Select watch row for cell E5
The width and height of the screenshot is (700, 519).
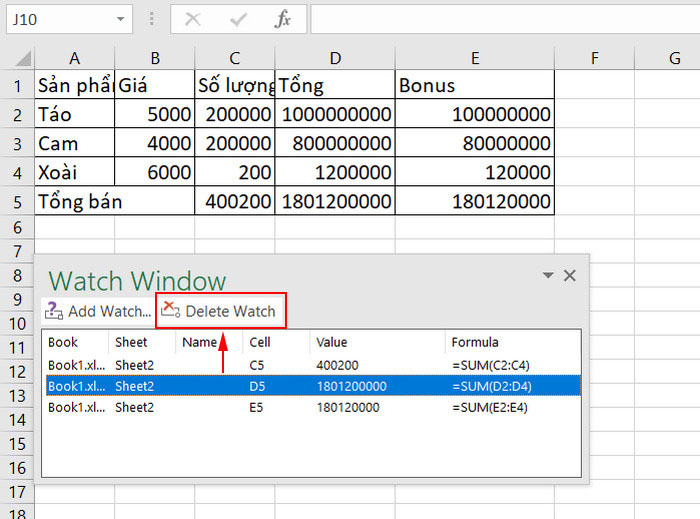coord(312,407)
